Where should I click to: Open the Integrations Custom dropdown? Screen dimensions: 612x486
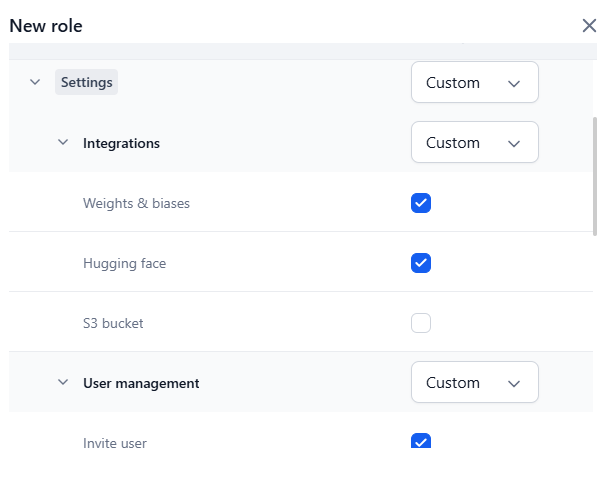click(474, 143)
